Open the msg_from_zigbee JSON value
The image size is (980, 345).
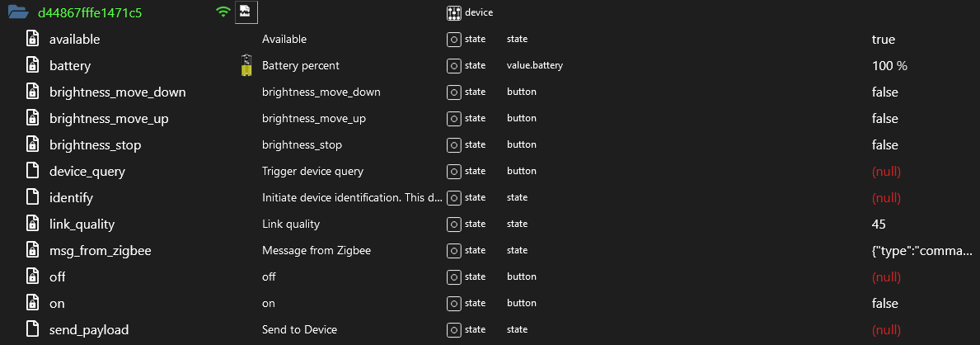(922, 250)
